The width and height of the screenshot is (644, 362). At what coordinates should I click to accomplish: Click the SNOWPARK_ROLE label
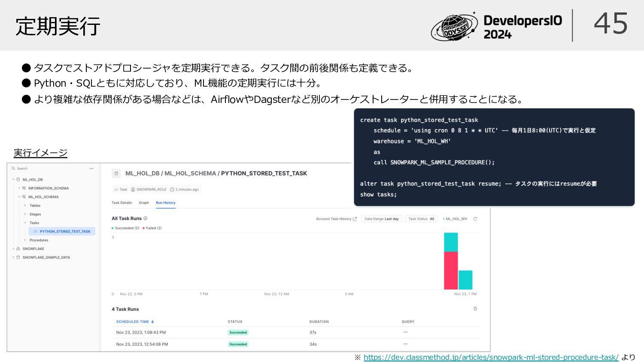(x=152, y=190)
